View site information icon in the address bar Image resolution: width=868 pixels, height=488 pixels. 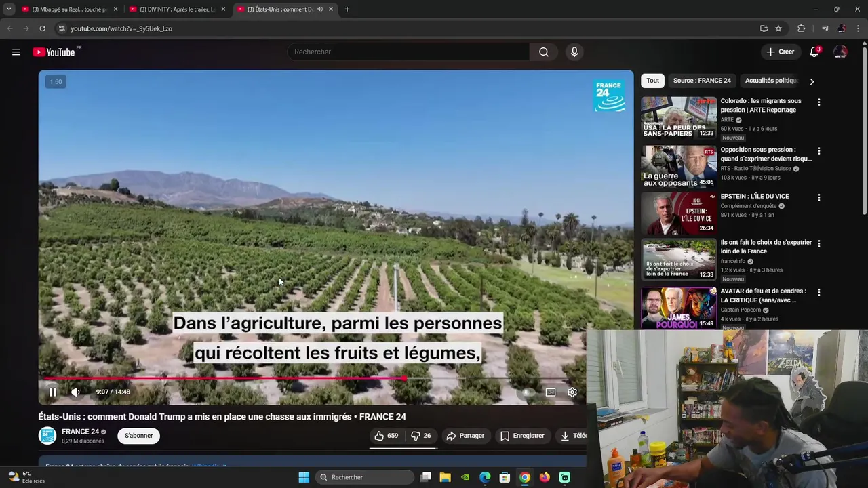62,28
